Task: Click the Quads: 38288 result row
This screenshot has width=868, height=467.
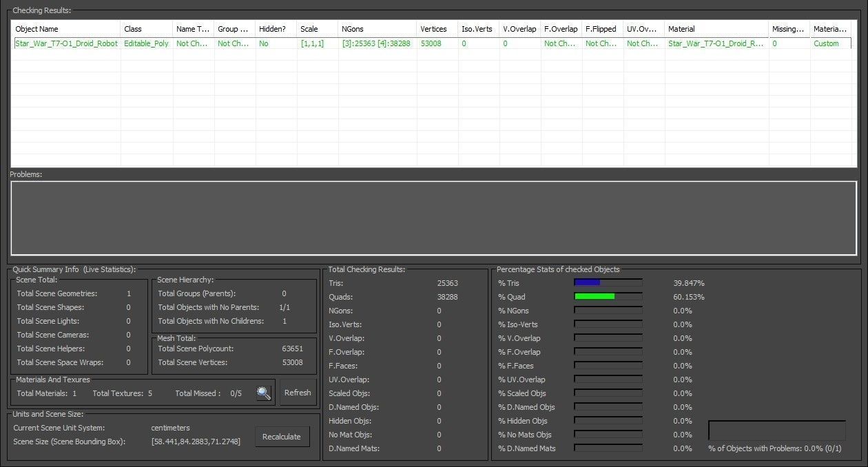Action: 393,297
